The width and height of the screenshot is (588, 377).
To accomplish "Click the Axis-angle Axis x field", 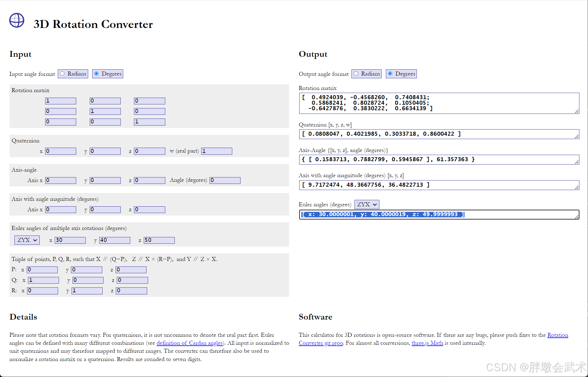I will pos(61,181).
